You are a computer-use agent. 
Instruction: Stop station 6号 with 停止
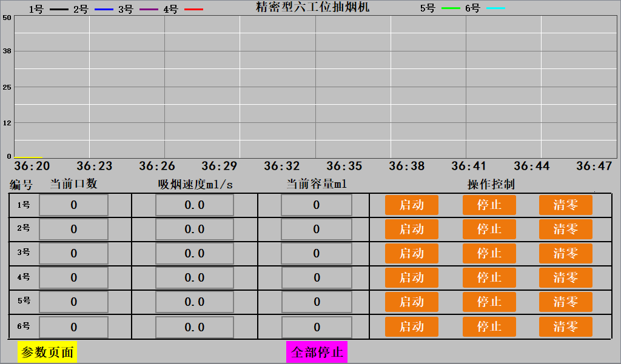[489, 326]
